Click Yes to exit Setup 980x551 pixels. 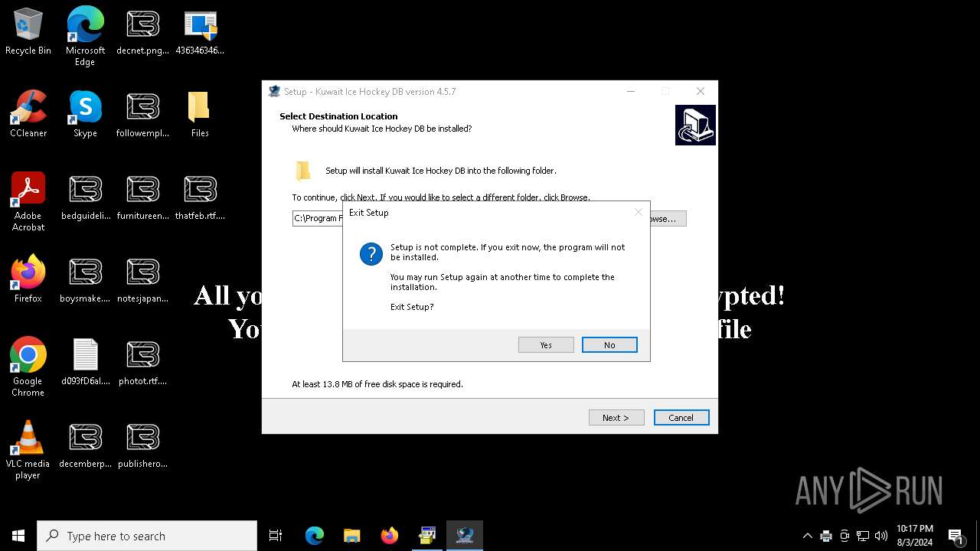546,345
